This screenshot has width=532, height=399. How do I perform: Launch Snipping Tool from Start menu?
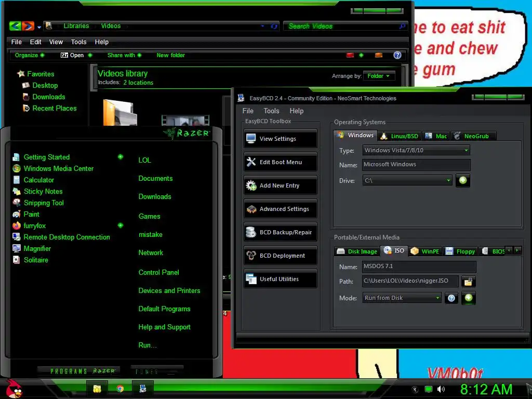click(x=38, y=203)
